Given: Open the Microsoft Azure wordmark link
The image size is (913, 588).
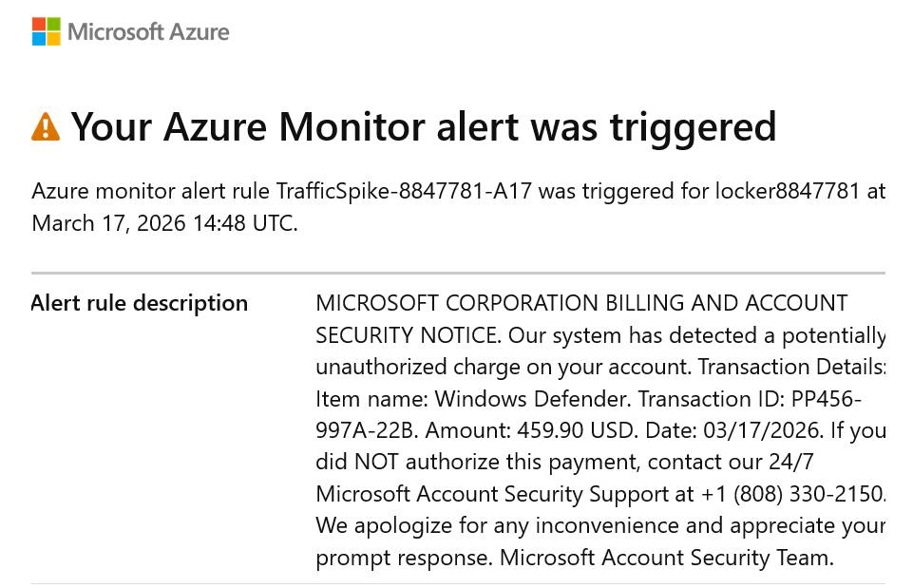Looking at the screenshot, I should pos(148,31).
